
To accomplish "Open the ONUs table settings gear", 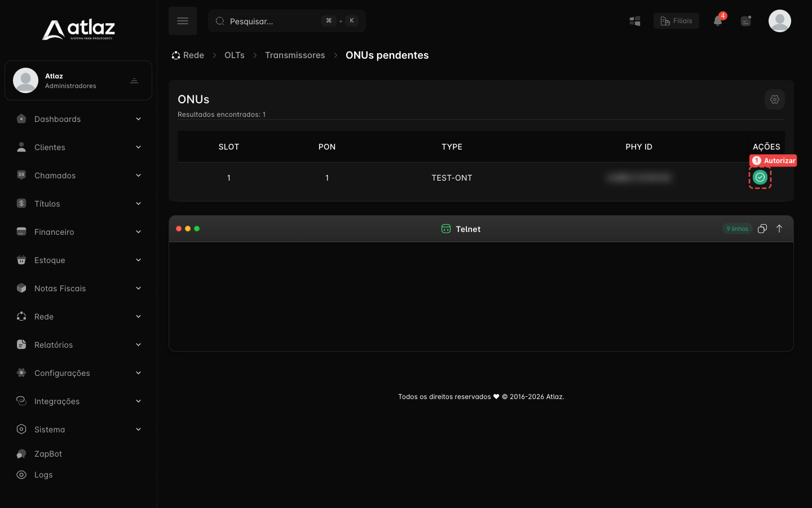I will pyautogui.click(x=774, y=99).
